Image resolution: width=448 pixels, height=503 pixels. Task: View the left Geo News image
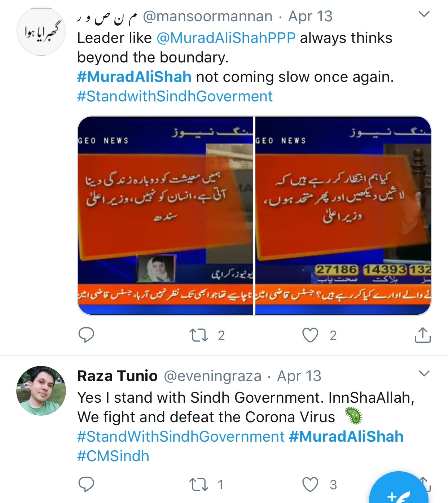tap(166, 215)
